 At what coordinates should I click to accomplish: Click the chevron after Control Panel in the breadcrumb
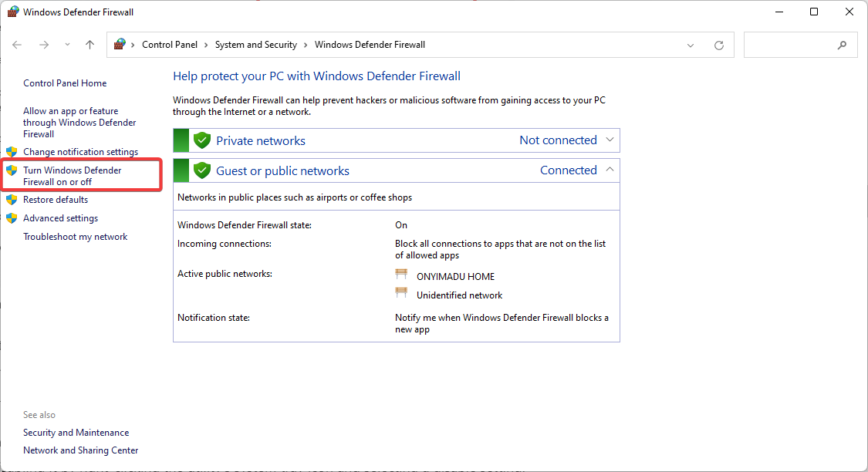206,45
